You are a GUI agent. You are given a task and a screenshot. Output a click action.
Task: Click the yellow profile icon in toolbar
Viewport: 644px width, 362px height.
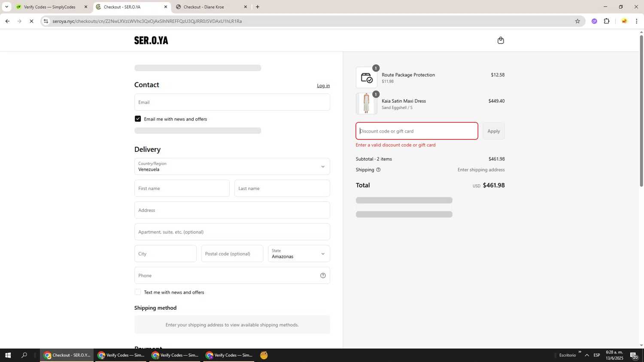(624, 21)
